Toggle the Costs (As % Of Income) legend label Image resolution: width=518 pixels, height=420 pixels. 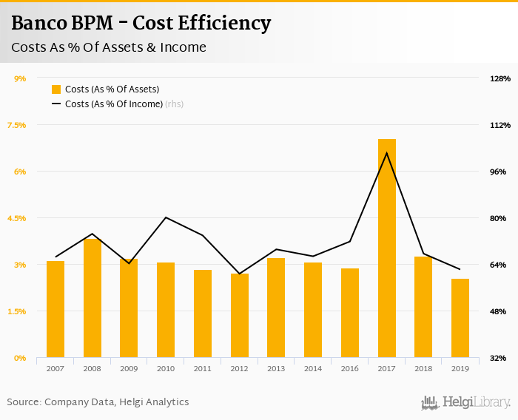(x=114, y=104)
